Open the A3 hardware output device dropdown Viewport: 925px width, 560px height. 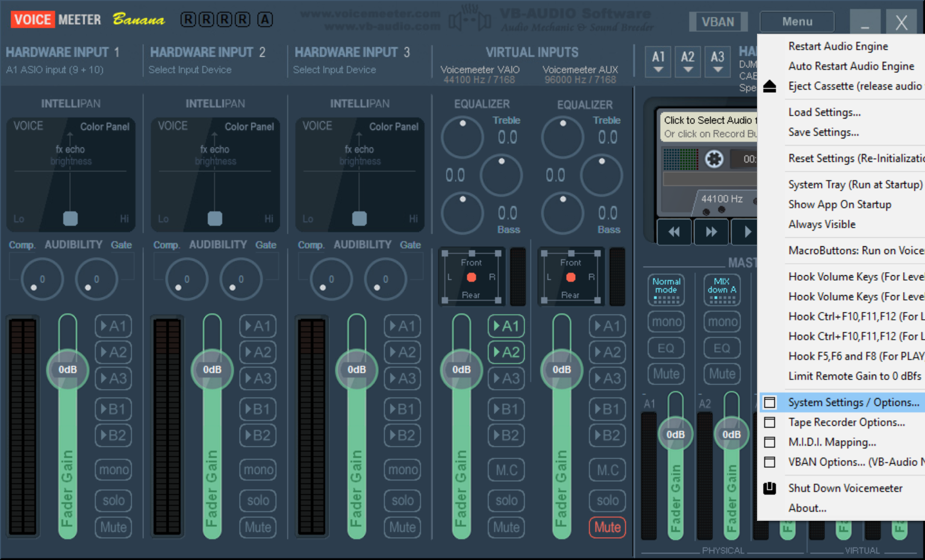click(x=717, y=61)
